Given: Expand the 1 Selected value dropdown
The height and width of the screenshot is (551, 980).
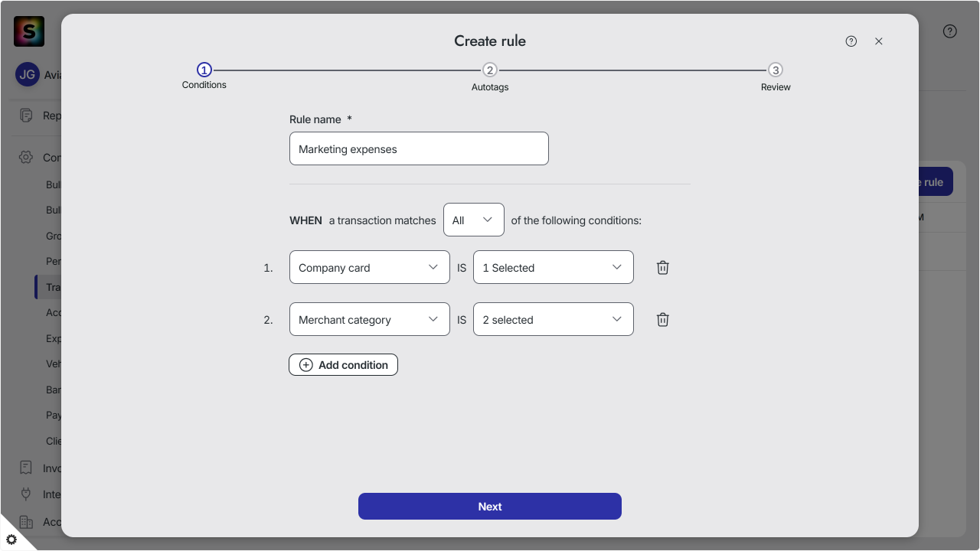Looking at the screenshot, I should [554, 267].
